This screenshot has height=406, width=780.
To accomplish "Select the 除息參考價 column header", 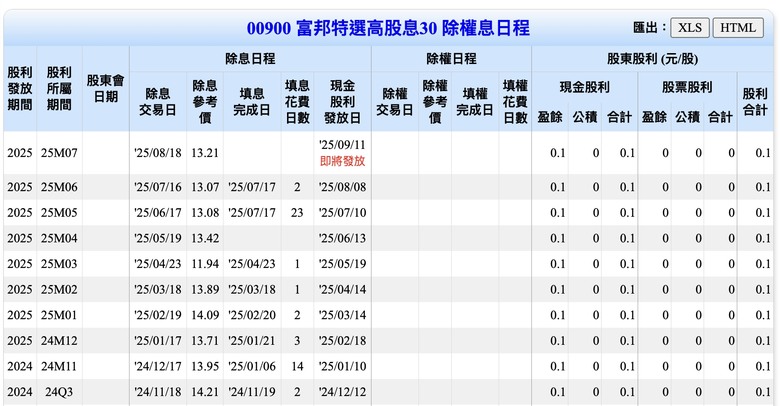I will (205, 102).
